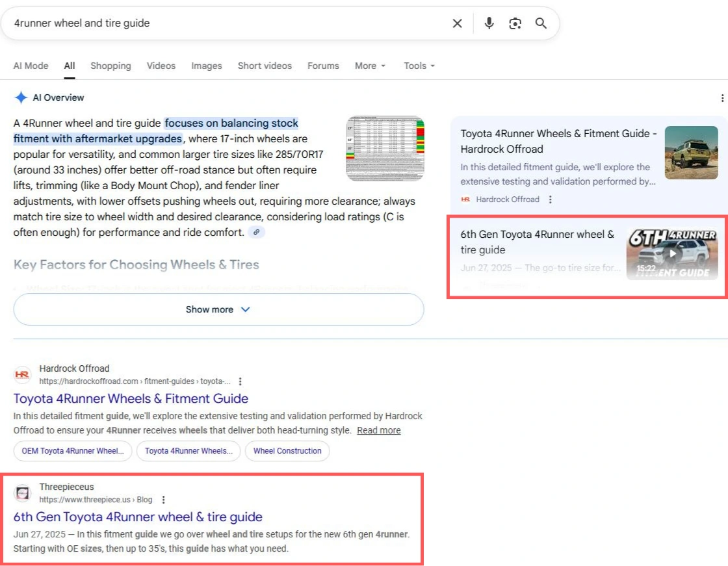Open three-dot menu next to threepiece.us URL

[x=163, y=500]
